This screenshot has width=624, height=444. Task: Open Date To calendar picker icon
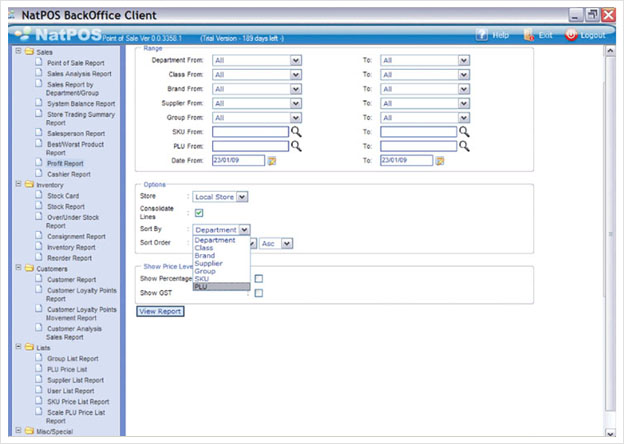[x=440, y=161]
